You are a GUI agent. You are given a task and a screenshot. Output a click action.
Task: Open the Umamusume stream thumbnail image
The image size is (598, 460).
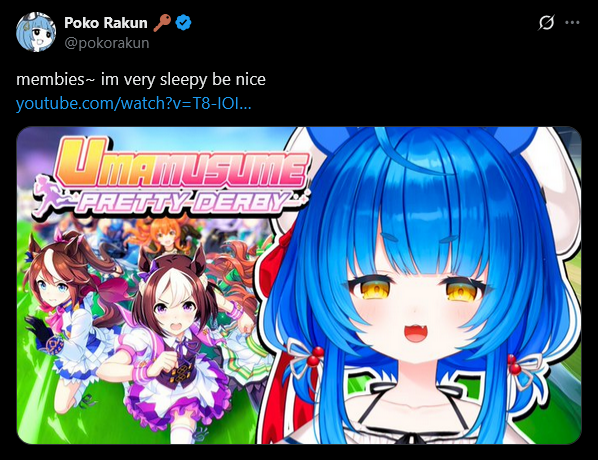click(x=299, y=285)
